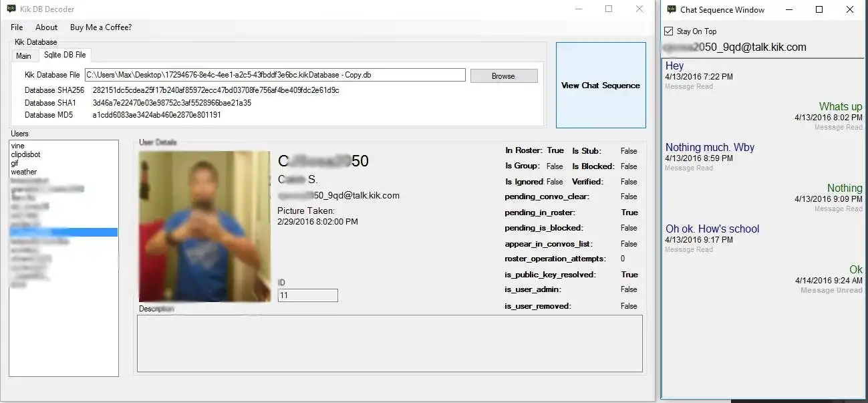Click the 'Ok' chat message
This screenshot has width=868, height=403.
856,270
